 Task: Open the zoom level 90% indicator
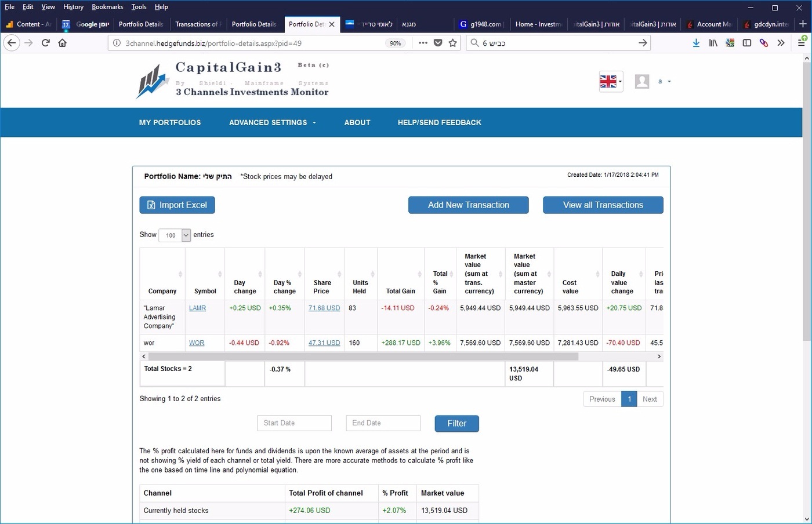click(396, 43)
